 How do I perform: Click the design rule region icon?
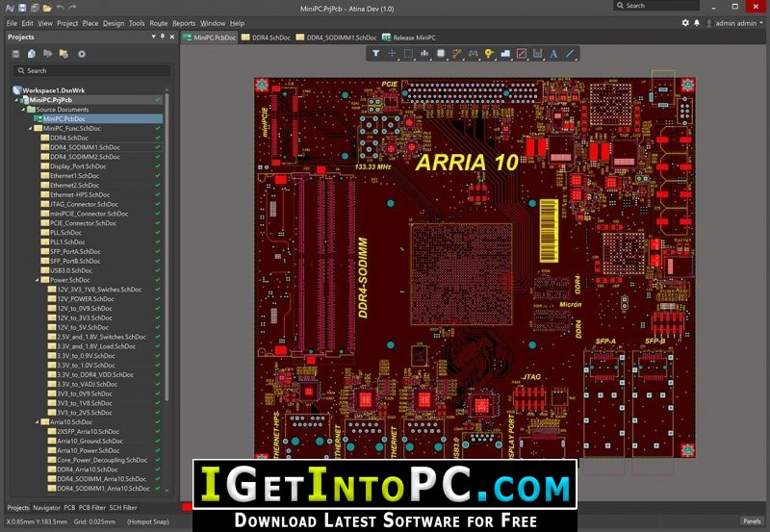click(x=522, y=54)
